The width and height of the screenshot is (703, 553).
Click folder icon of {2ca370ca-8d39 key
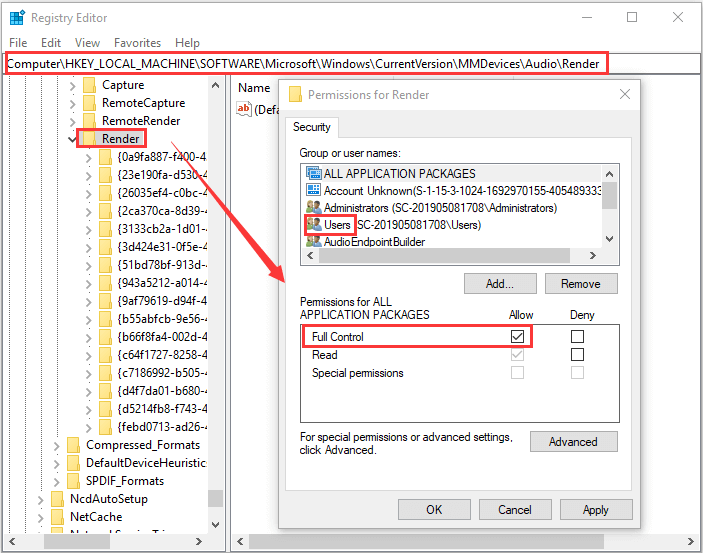click(105, 211)
